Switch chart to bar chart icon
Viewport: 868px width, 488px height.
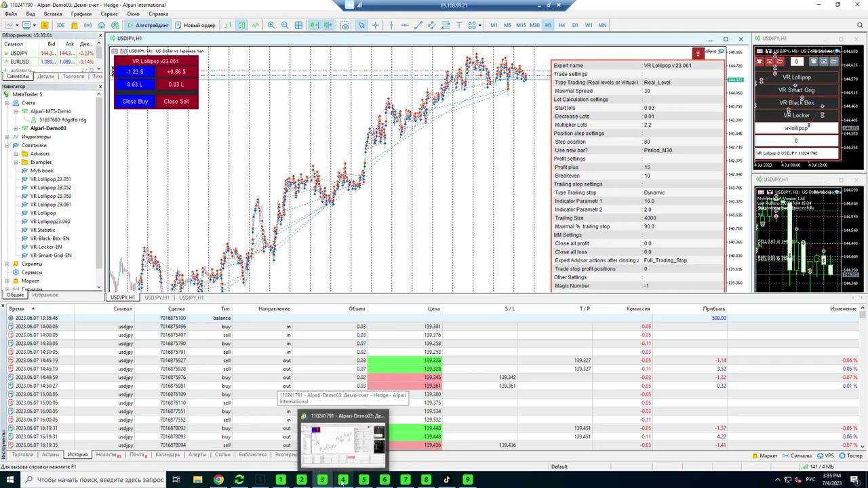click(x=228, y=25)
